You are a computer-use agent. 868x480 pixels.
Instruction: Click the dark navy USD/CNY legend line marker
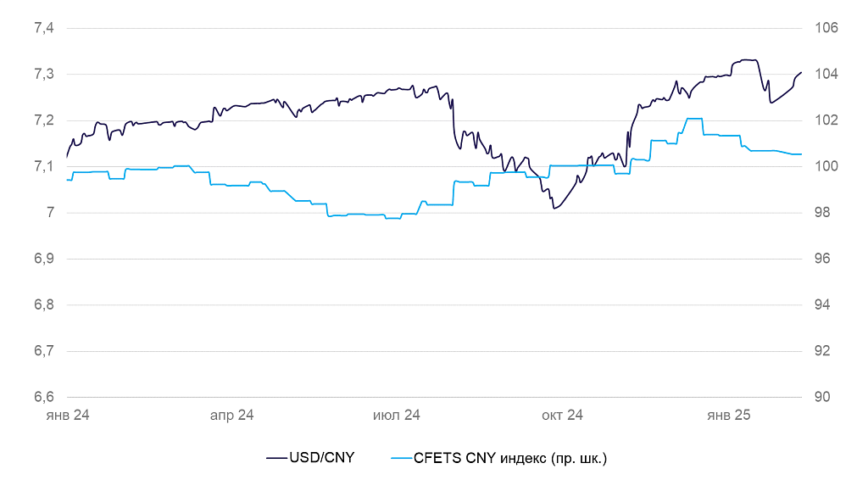pos(276,458)
